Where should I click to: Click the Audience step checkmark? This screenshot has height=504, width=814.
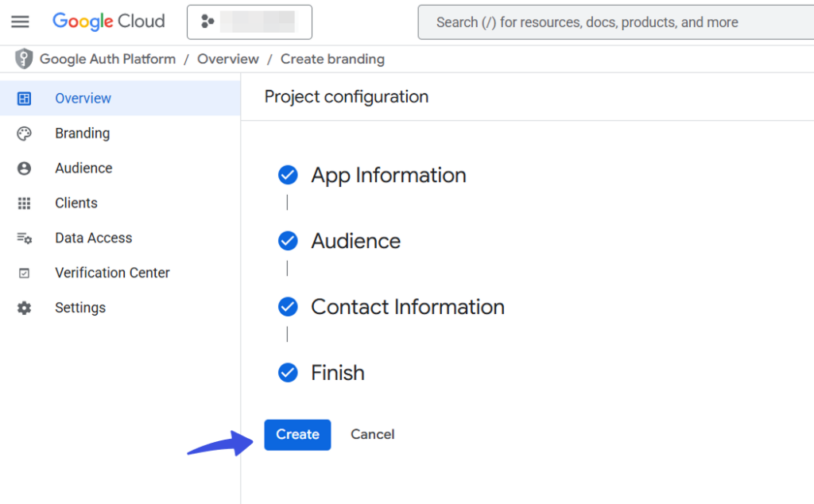click(288, 241)
